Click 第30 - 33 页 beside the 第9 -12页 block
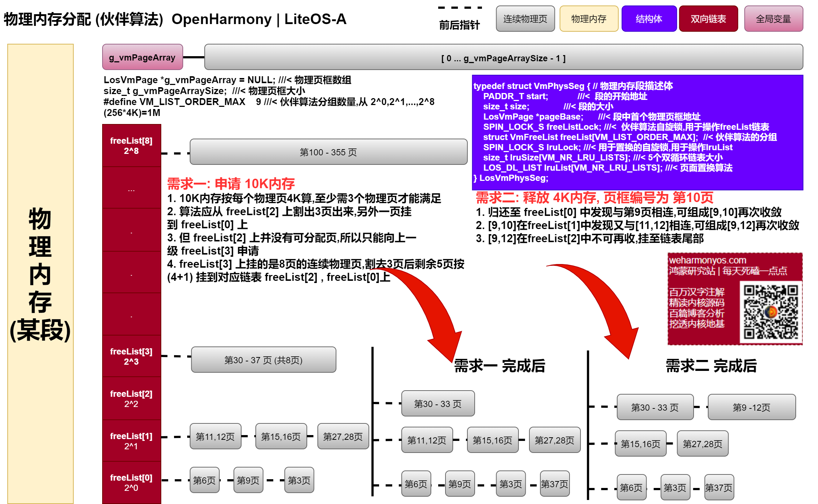 655,407
